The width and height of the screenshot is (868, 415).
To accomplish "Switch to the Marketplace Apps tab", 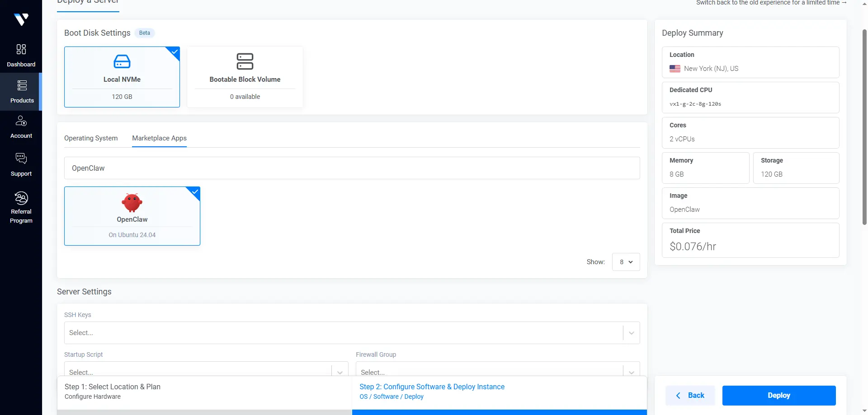I will click(x=159, y=138).
